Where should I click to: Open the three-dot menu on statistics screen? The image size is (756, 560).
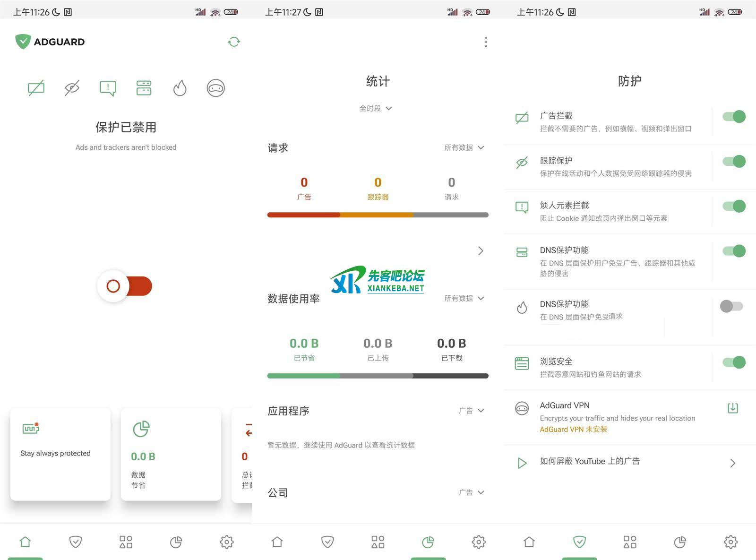[x=486, y=42]
